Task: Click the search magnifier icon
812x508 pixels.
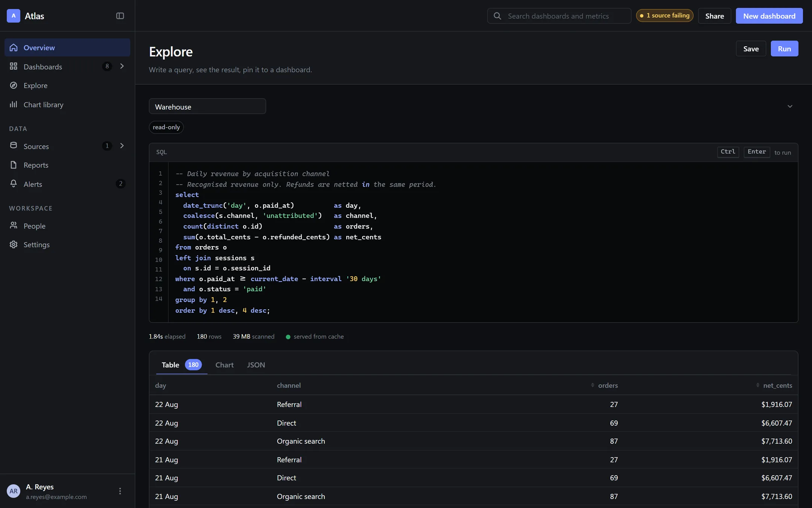Action: (497, 16)
